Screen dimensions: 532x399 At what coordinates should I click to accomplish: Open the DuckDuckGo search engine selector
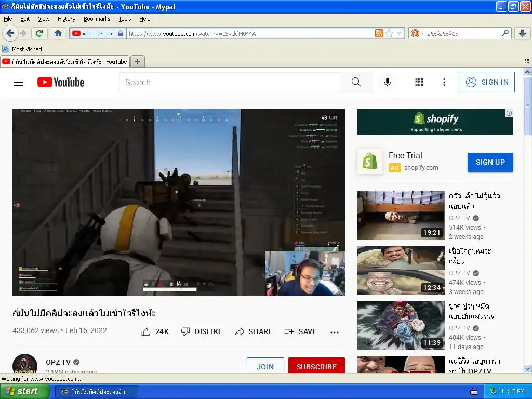pyautogui.click(x=417, y=33)
